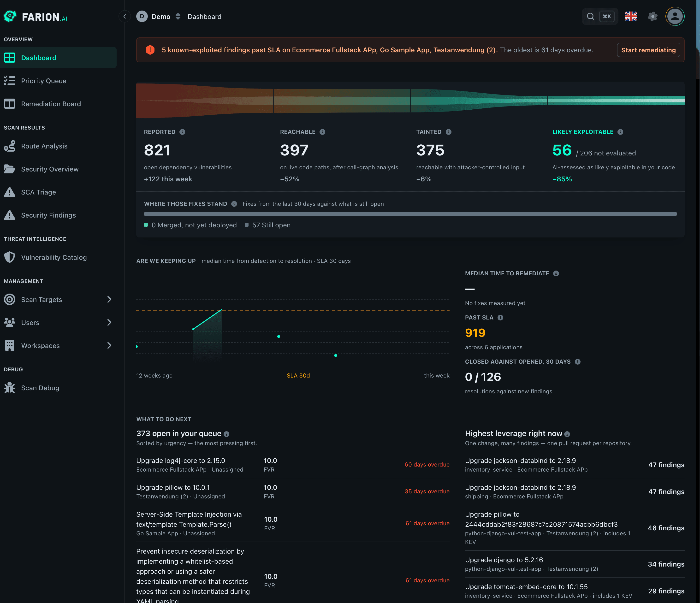Open Priority Queue in the sidebar
The width and height of the screenshot is (700, 603).
pyautogui.click(x=58, y=81)
